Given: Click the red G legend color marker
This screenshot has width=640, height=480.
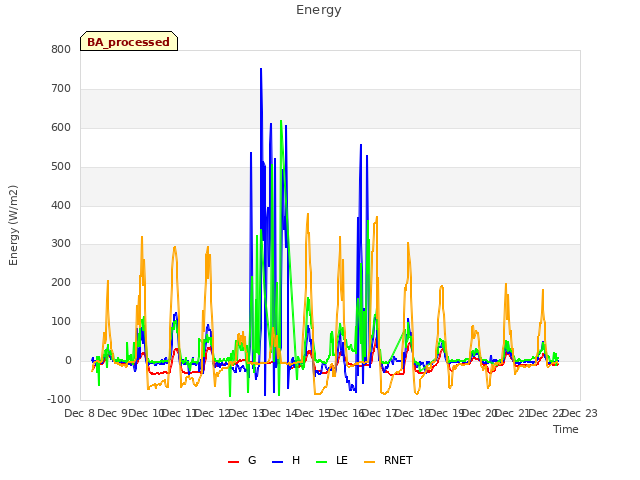Looking at the screenshot, I should [x=233, y=462].
